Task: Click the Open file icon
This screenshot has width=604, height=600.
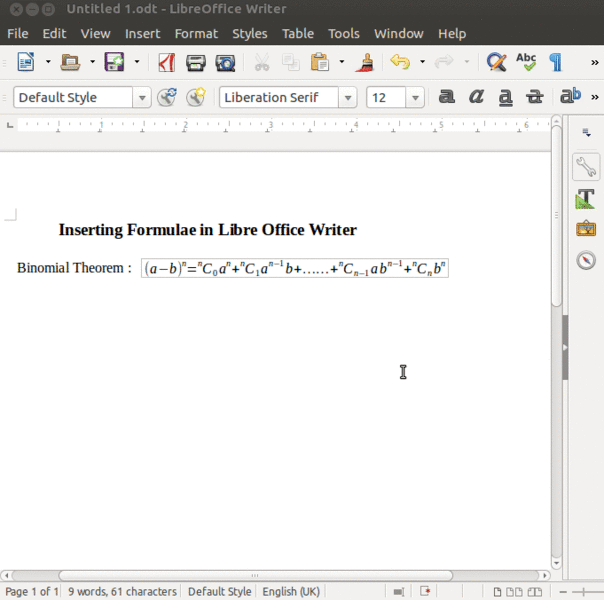Action: [70, 62]
